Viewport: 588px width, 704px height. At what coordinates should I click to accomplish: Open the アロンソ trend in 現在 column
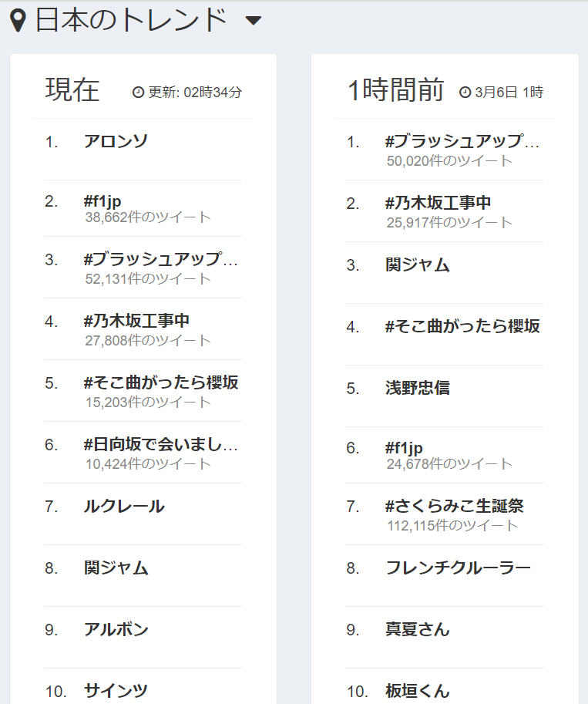[116, 141]
